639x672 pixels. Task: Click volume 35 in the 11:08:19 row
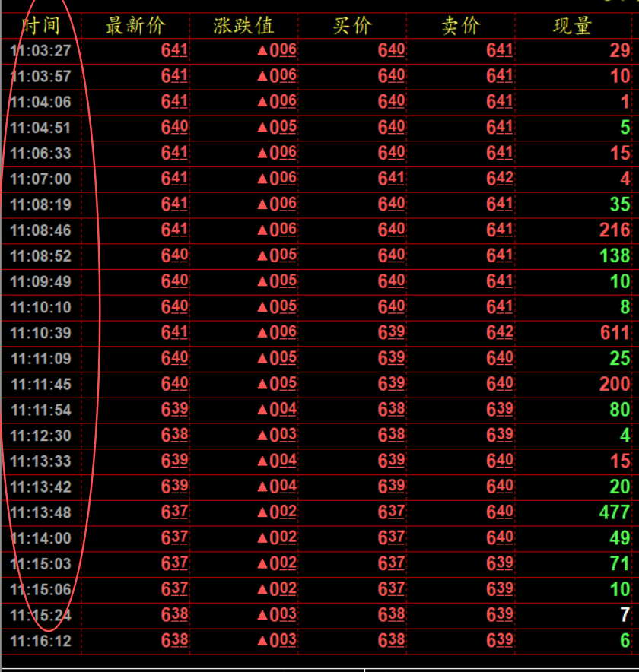[620, 204]
